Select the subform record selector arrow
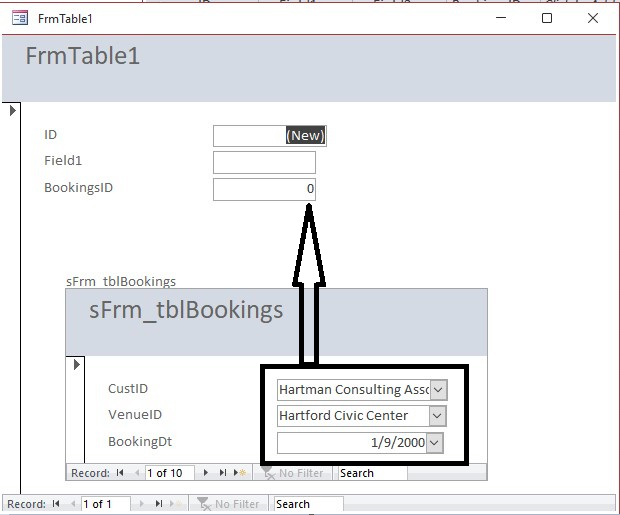620x515 pixels. coord(77,364)
